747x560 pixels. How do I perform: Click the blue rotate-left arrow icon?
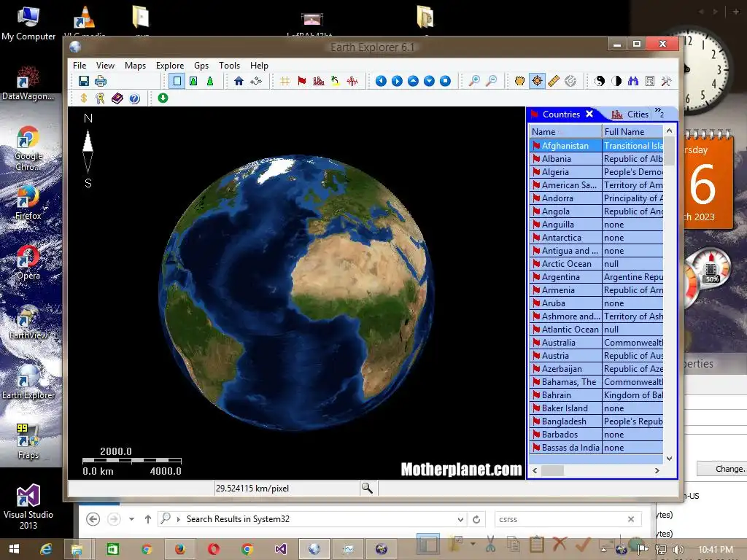(381, 81)
